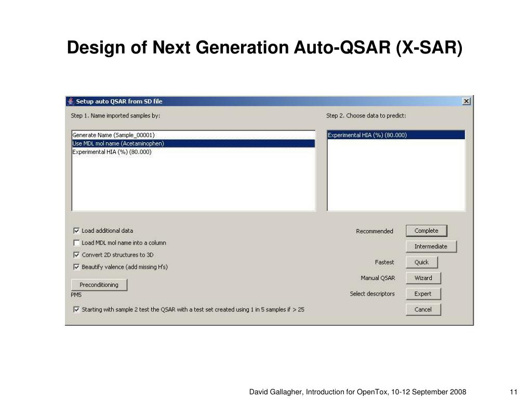The image size is (532, 399).
Task: Click the Load additional data label text
Action: [x=107, y=231]
